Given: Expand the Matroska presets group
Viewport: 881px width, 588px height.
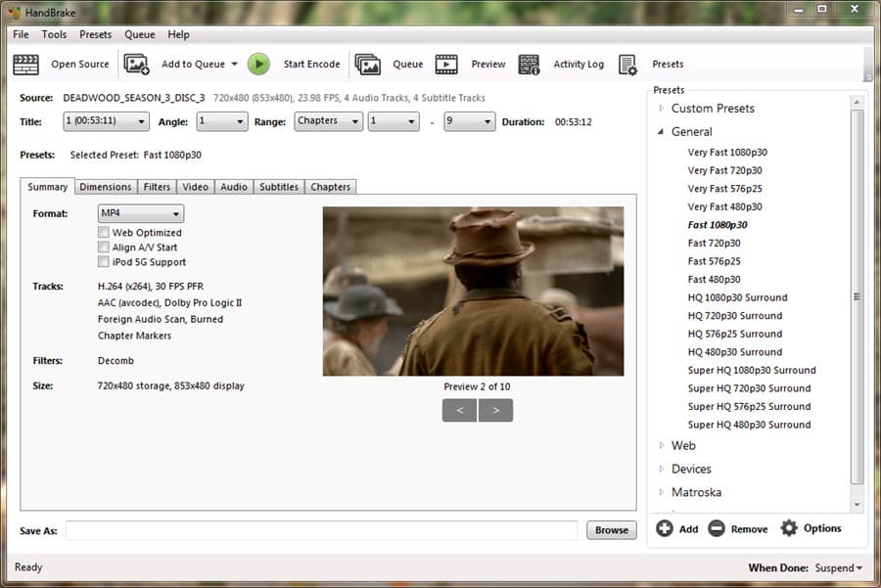Looking at the screenshot, I should (662, 492).
